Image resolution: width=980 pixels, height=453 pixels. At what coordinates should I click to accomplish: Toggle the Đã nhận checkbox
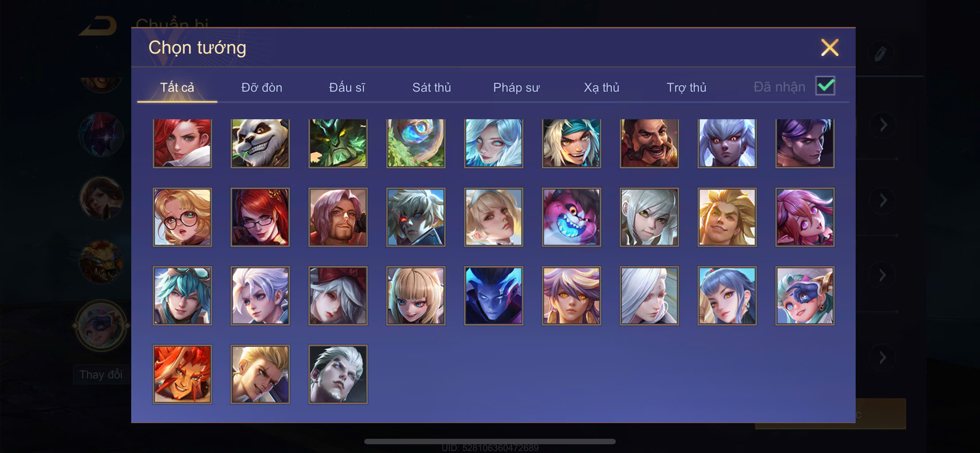click(825, 86)
